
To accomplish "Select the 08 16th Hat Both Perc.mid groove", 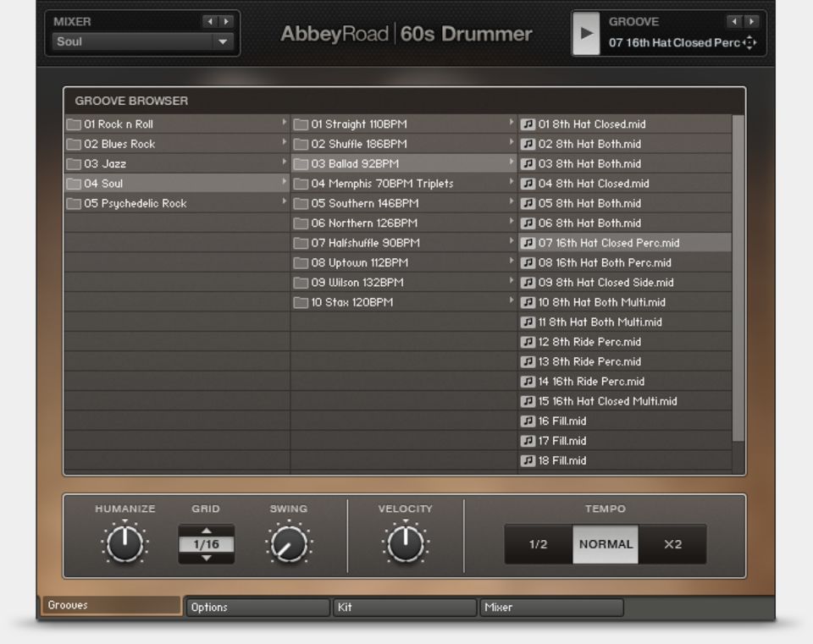I will point(605,263).
